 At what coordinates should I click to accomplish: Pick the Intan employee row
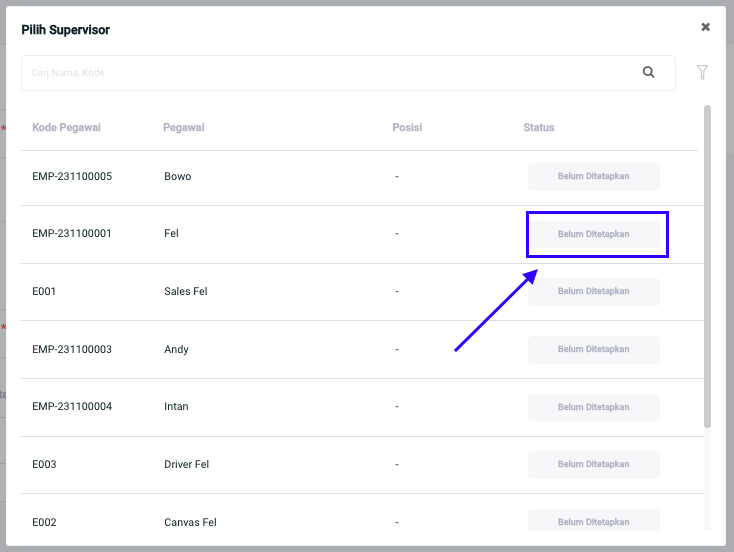pyautogui.click(x=176, y=407)
